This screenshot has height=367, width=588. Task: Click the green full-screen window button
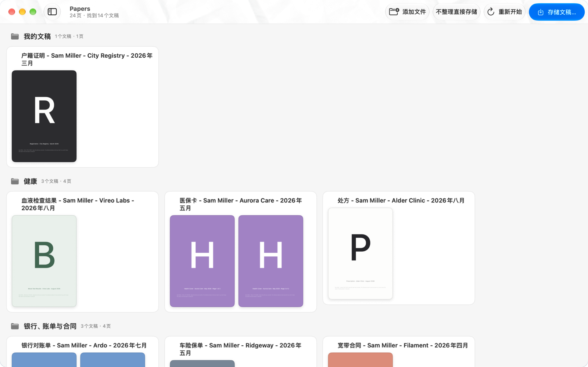click(x=33, y=12)
